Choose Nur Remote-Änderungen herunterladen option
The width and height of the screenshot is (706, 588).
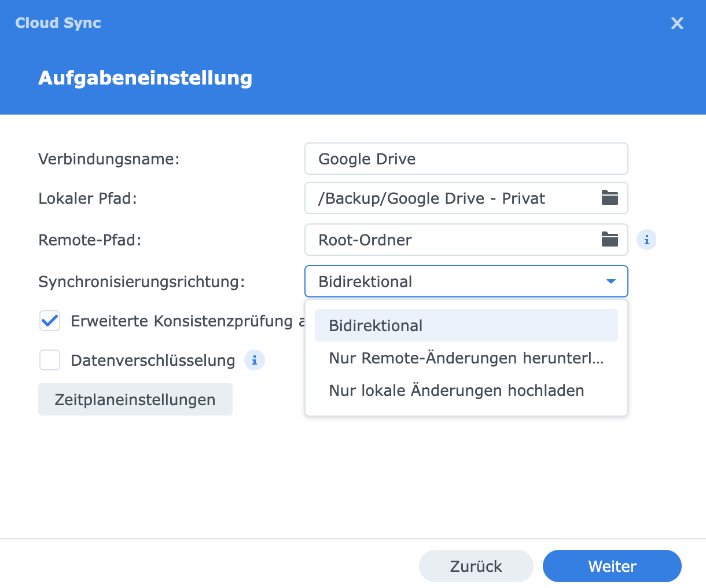[x=466, y=358]
